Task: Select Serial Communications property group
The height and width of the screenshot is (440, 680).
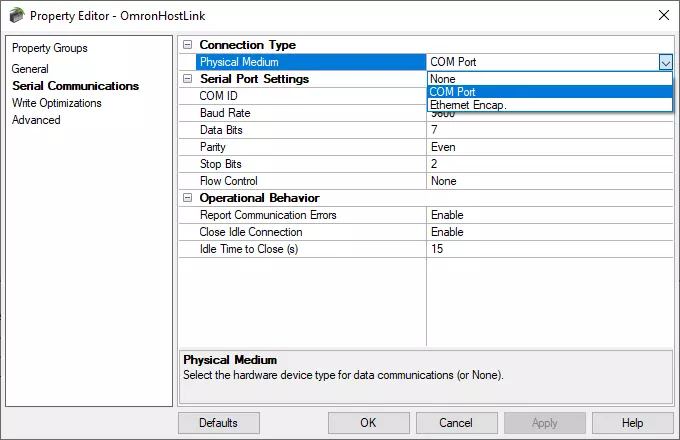Action: pyautogui.click(x=75, y=86)
